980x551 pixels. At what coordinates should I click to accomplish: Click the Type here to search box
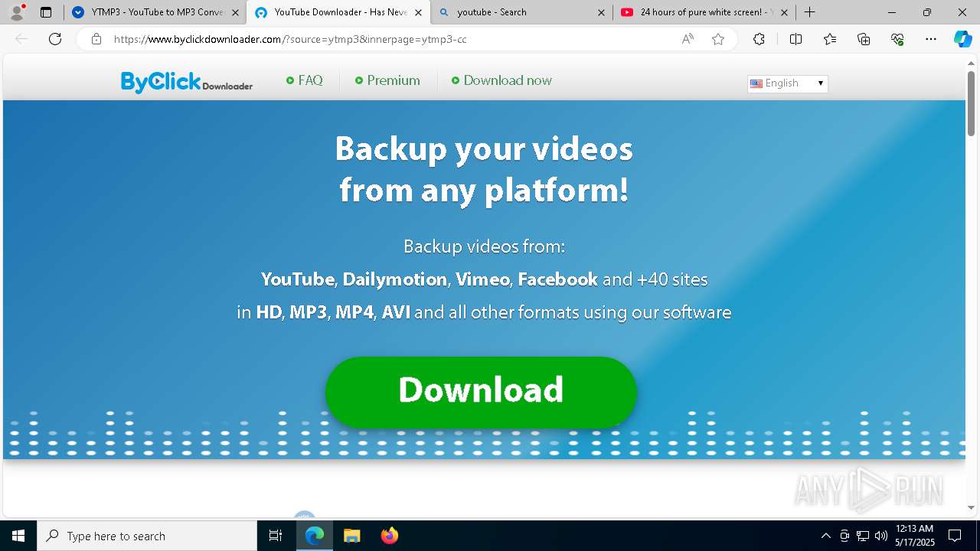(x=147, y=536)
